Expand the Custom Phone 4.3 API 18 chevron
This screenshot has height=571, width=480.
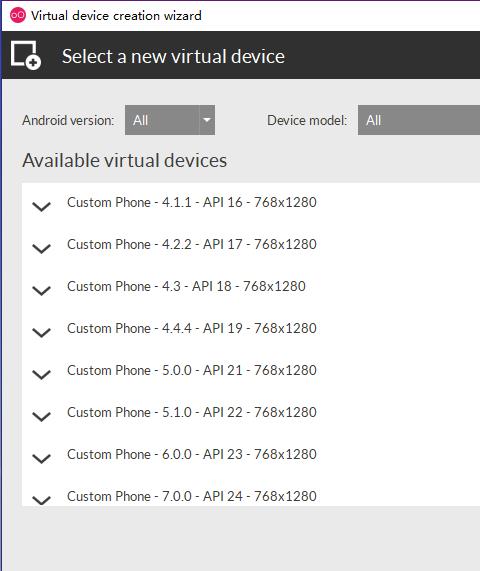pos(42,291)
